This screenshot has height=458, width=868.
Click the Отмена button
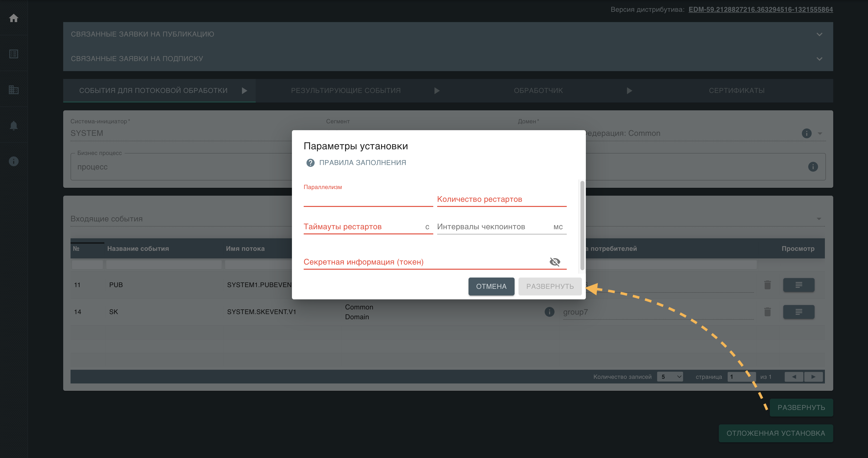coord(491,286)
